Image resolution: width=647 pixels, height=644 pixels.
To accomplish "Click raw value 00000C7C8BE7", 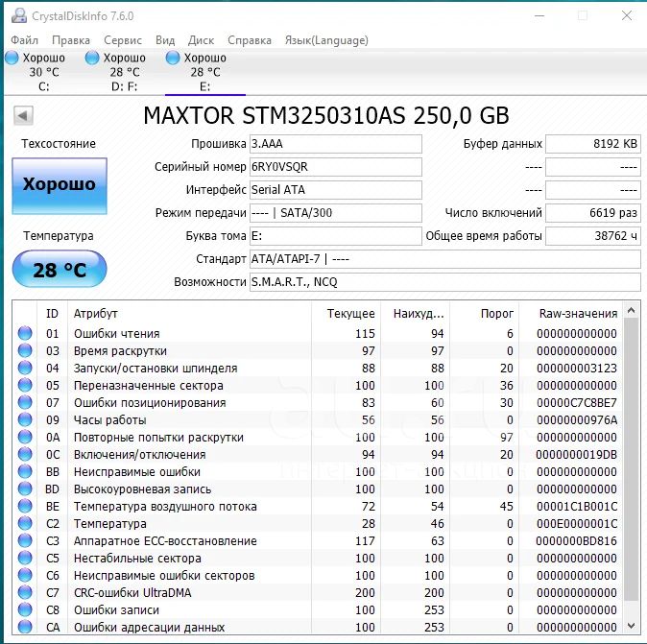I will tap(576, 403).
